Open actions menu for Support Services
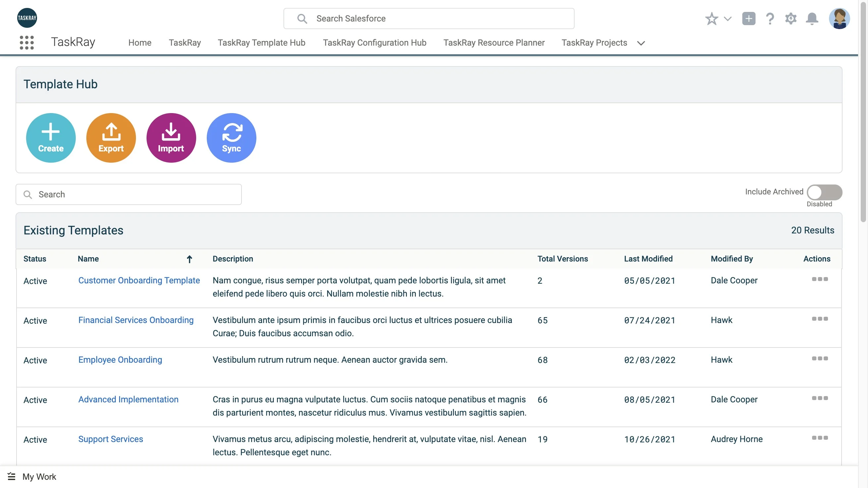Image resolution: width=868 pixels, height=488 pixels. click(819, 438)
